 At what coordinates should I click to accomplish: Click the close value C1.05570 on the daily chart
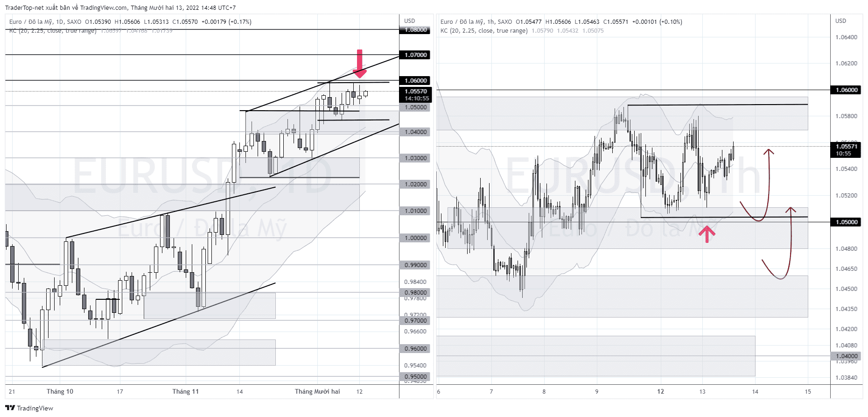185,22
